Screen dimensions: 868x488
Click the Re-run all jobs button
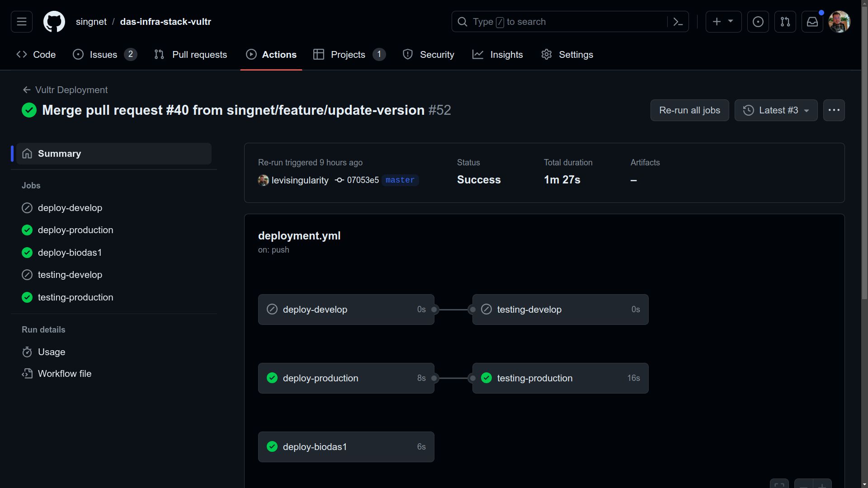point(689,110)
